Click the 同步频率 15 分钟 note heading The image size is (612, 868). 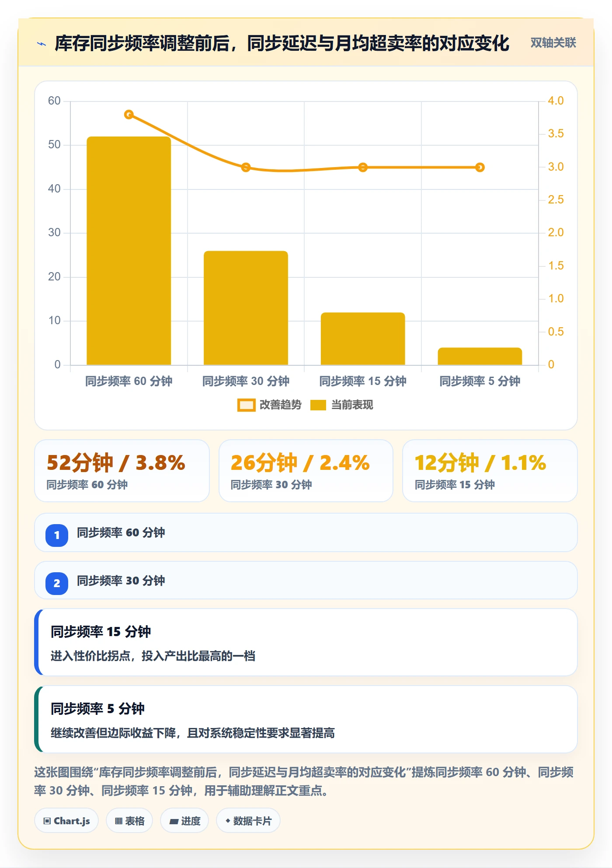[101, 632]
